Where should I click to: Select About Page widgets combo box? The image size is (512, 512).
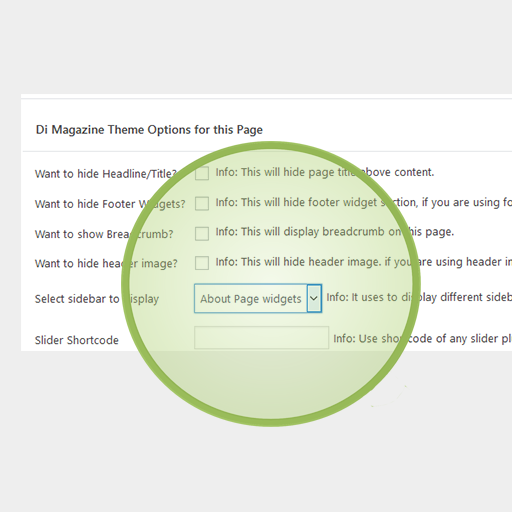click(258, 298)
